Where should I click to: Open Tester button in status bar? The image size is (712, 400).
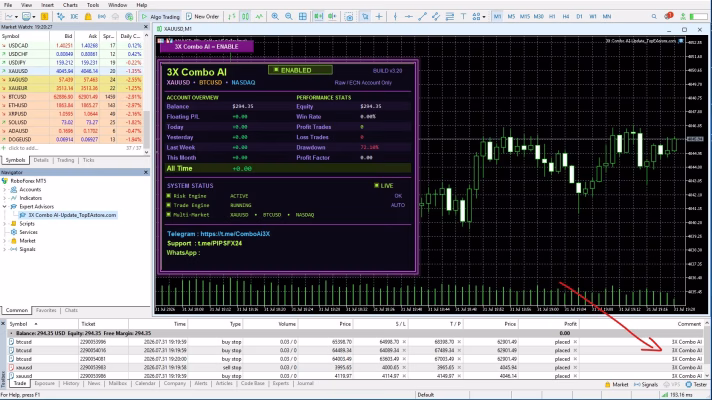click(x=696, y=385)
